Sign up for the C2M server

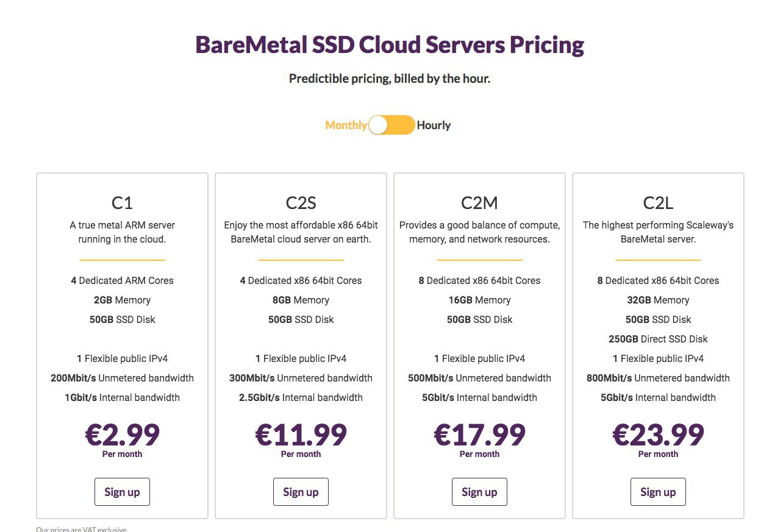pyautogui.click(x=479, y=492)
